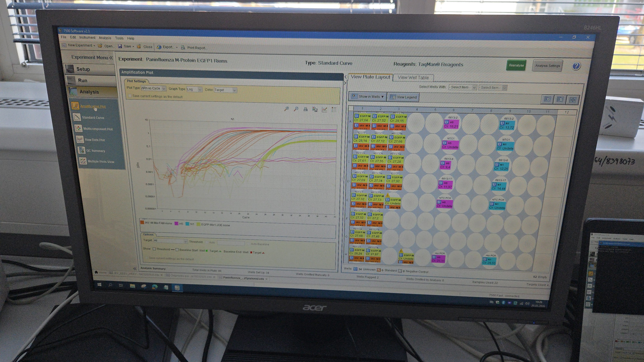Viewport: 644px width, 362px height.
Task: Click the blue help question mark icon
Action: pos(576,66)
